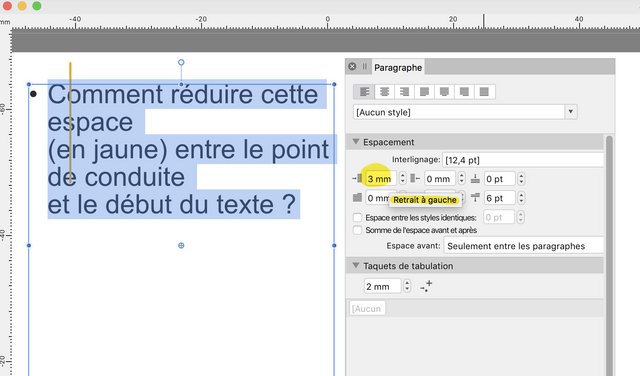
Task: Click the 0 mm right indent field
Action: click(x=440, y=178)
